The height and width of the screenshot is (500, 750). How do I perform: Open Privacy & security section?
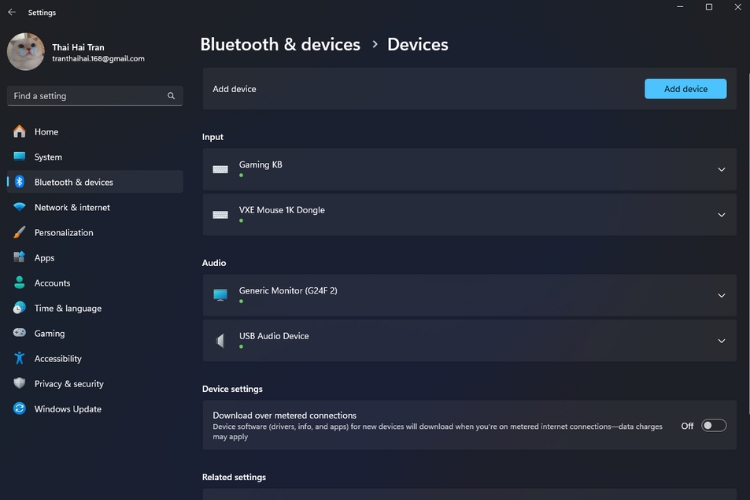tap(68, 384)
